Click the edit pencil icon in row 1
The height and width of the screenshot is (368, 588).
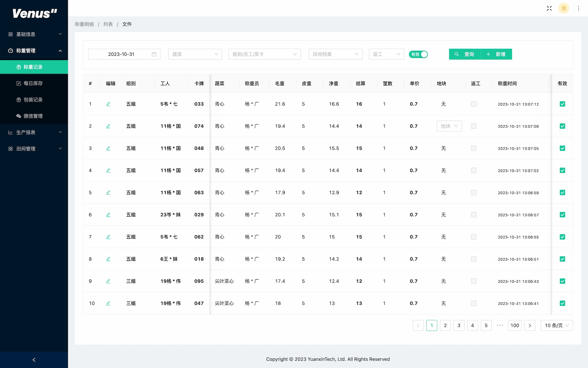pyautogui.click(x=108, y=104)
